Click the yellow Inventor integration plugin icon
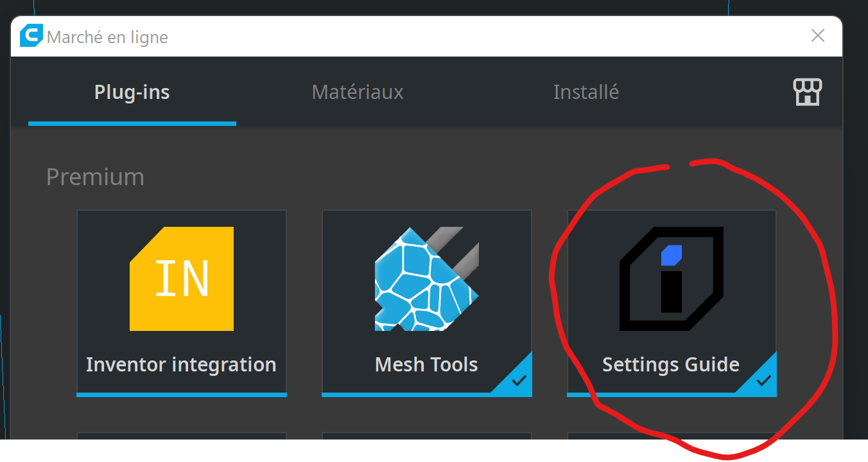 [182, 279]
